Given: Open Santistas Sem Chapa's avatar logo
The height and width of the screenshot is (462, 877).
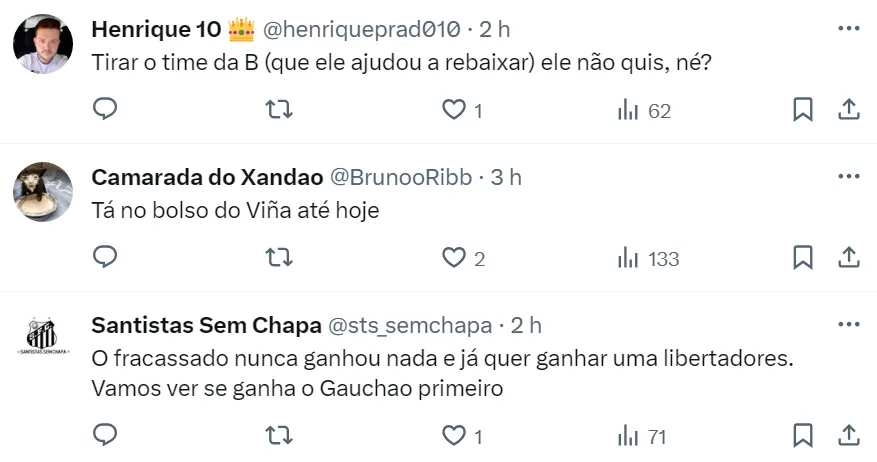Looking at the screenshot, I should 43,339.
